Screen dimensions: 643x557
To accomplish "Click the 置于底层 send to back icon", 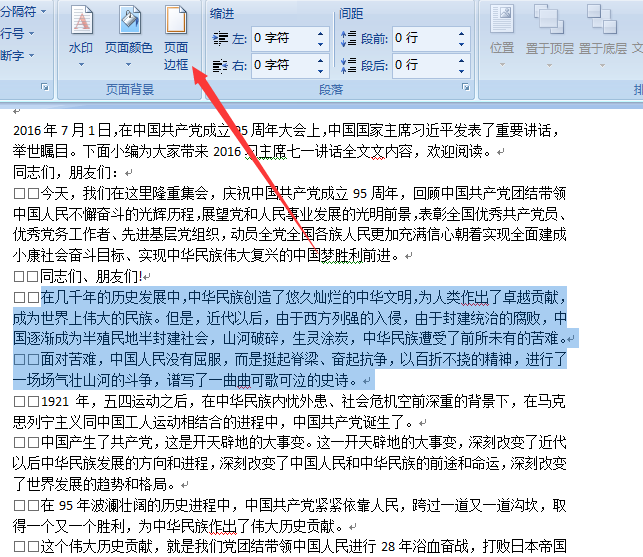I will click(x=602, y=20).
